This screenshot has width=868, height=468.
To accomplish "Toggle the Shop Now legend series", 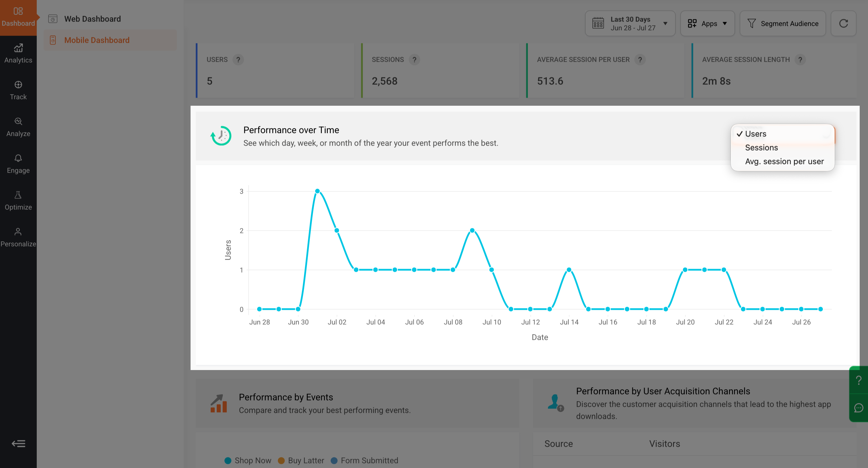I will coord(248,460).
